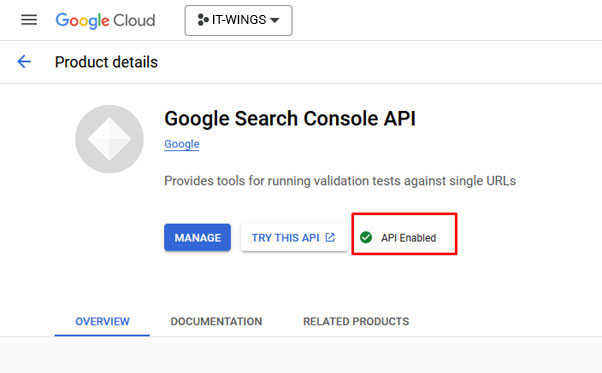This screenshot has height=373, width=602.
Task: Click the API Enabled status text
Action: 408,238
